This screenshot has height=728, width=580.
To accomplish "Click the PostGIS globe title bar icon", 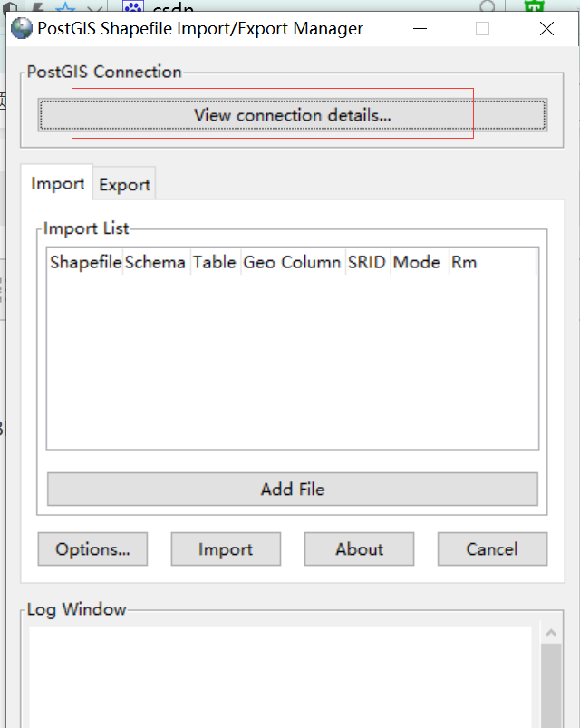I will pyautogui.click(x=22, y=28).
